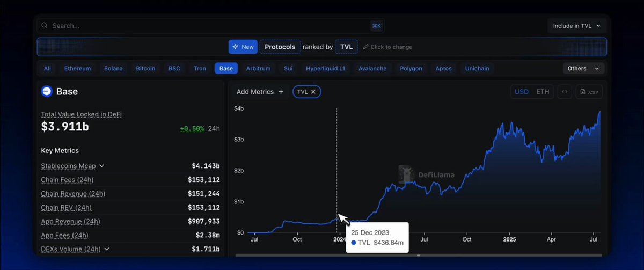Click the Chain Revenue (24h) label
Image resolution: width=644 pixels, height=270 pixels.
click(73, 193)
